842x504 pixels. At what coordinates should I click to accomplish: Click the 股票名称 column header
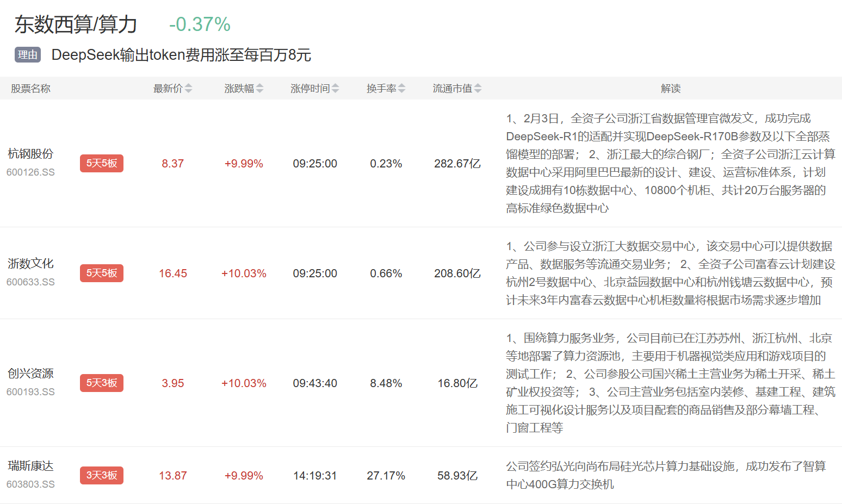[30, 88]
